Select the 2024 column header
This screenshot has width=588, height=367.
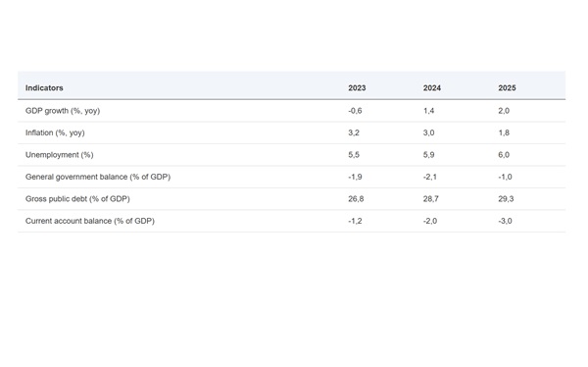(x=431, y=88)
